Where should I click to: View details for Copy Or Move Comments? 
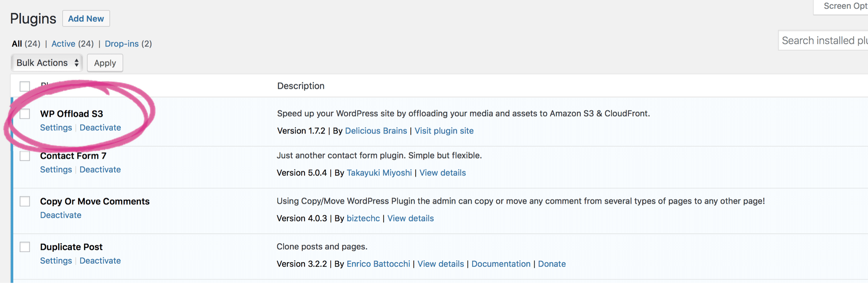[x=411, y=218]
